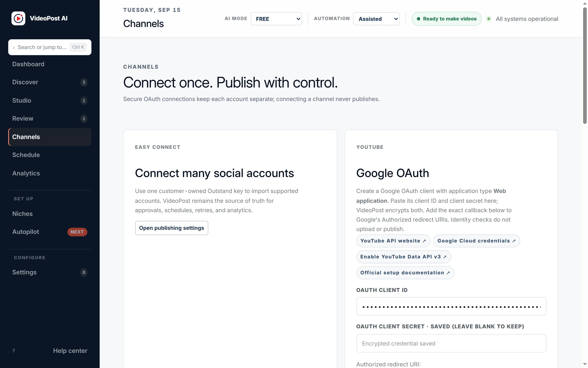Click the Studio badge showing 1

click(x=84, y=100)
